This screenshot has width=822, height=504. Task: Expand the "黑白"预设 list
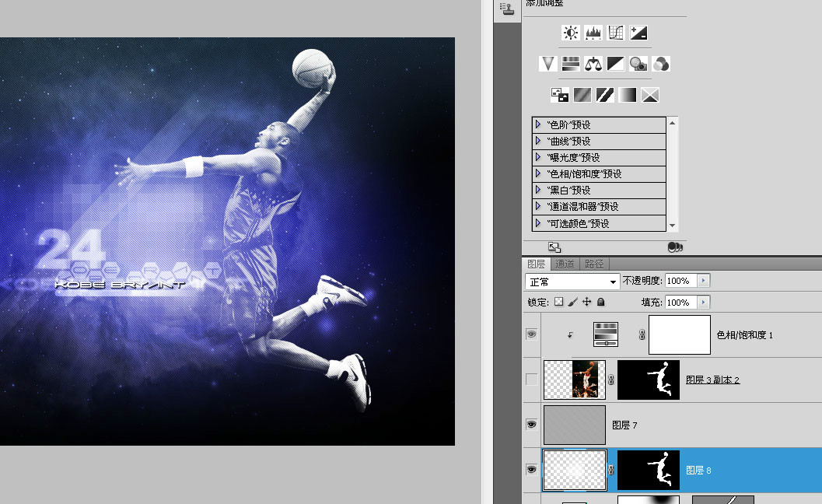pyautogui.click(x=538, y=189)
